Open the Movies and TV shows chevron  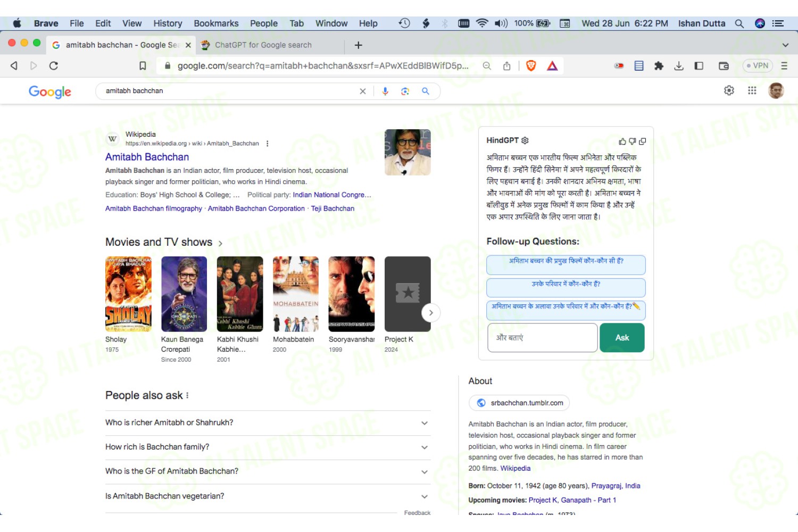click(220, 243)
